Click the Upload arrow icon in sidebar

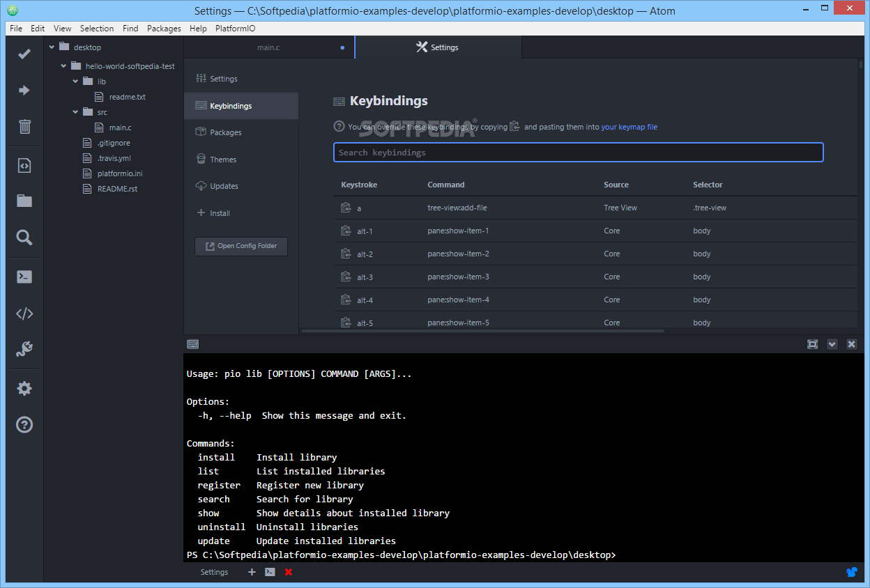click(x=24, y=90)
